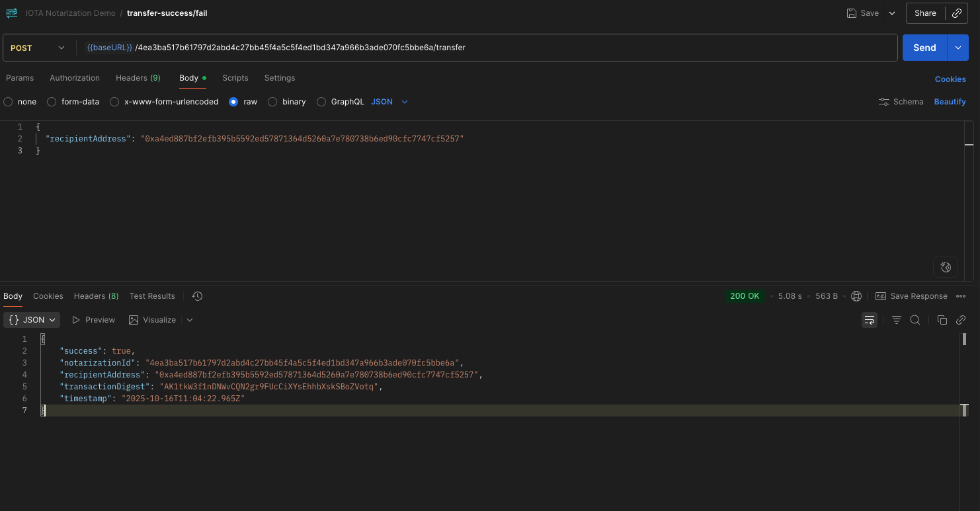Open the network globe icon
This screenshot has height=511, width=980.
(856, 296)
